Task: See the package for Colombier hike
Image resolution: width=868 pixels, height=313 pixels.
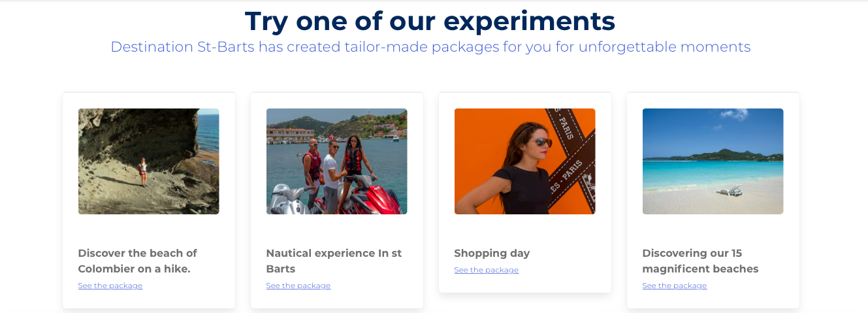Action: point(110,286)
